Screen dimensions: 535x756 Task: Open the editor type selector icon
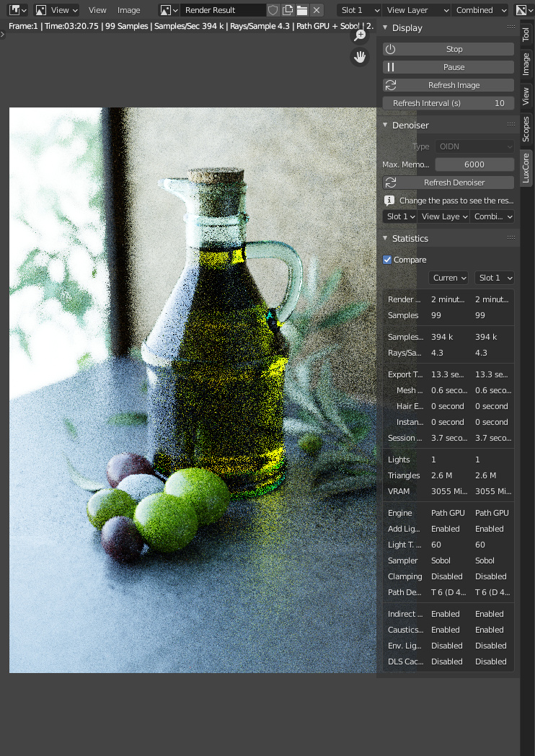18,10
